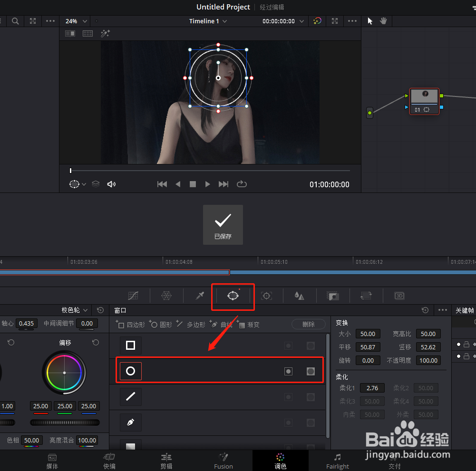Enable the pen curve window
476x471 pixels.
(131, 423)
